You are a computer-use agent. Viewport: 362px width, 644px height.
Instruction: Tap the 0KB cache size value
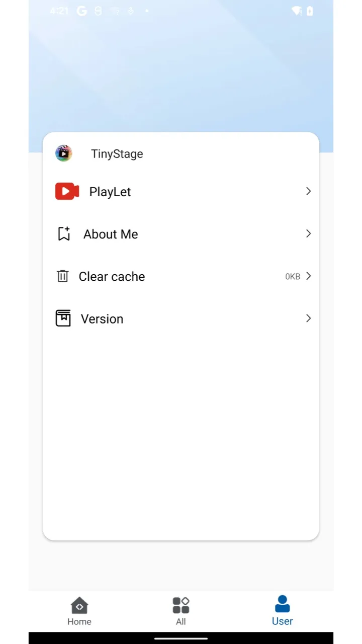tap(293, 276)
